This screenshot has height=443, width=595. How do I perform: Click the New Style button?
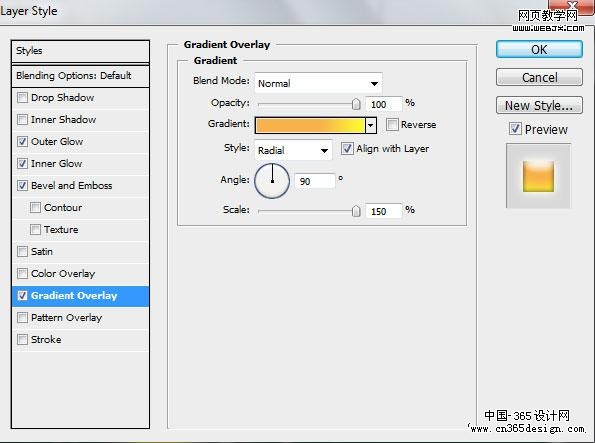539,105
